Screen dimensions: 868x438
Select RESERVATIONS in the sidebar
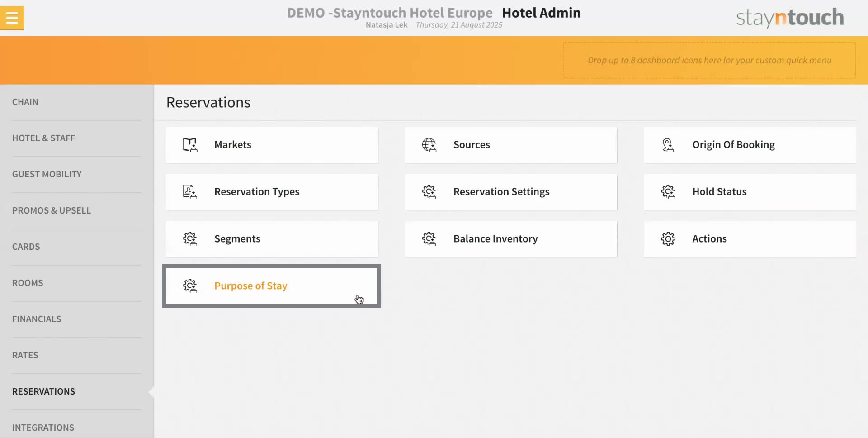(x=44, y=392)
